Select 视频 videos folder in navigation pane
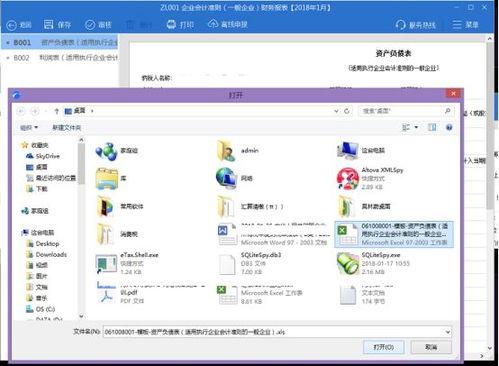 click(x=37, y=265)
